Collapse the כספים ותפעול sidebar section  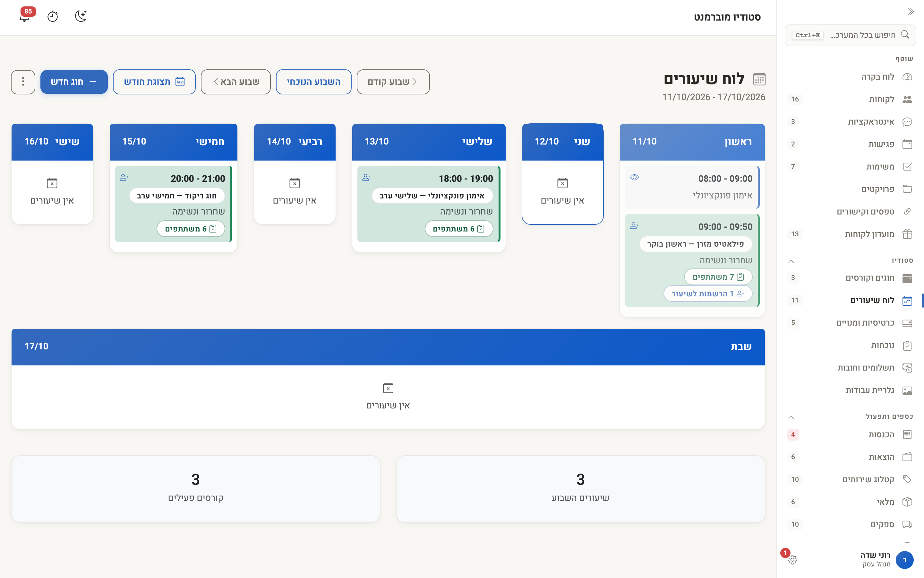click(x=791, y=417)
